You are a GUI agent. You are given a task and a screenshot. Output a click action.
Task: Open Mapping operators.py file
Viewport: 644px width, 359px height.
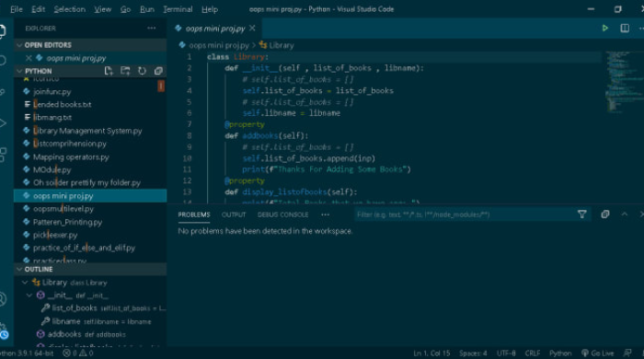tap(71, 156)
